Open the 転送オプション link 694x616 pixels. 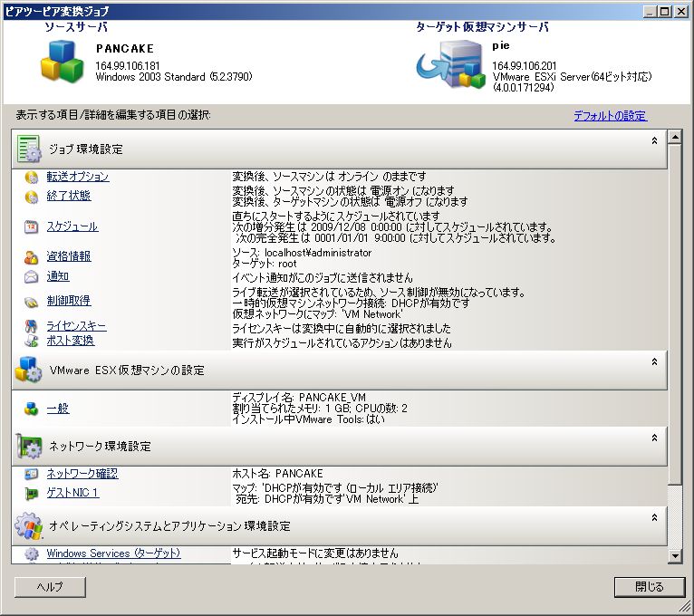78,177
